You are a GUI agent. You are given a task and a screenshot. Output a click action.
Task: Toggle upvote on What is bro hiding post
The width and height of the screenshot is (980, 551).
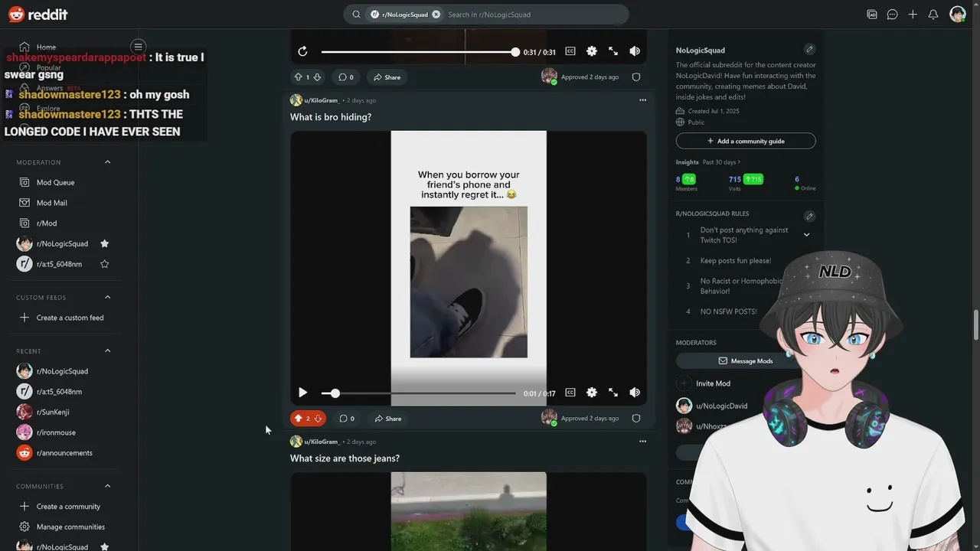[x=299, y=419]
